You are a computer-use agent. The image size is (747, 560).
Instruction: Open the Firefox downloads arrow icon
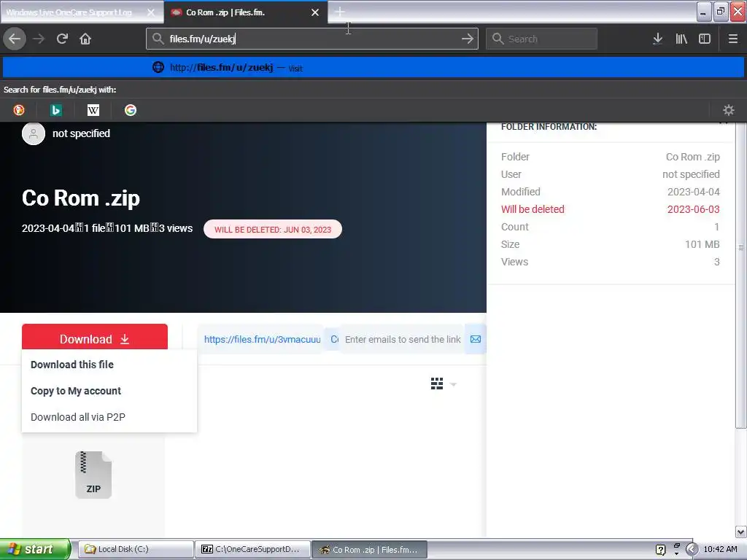tap(657, 39)
